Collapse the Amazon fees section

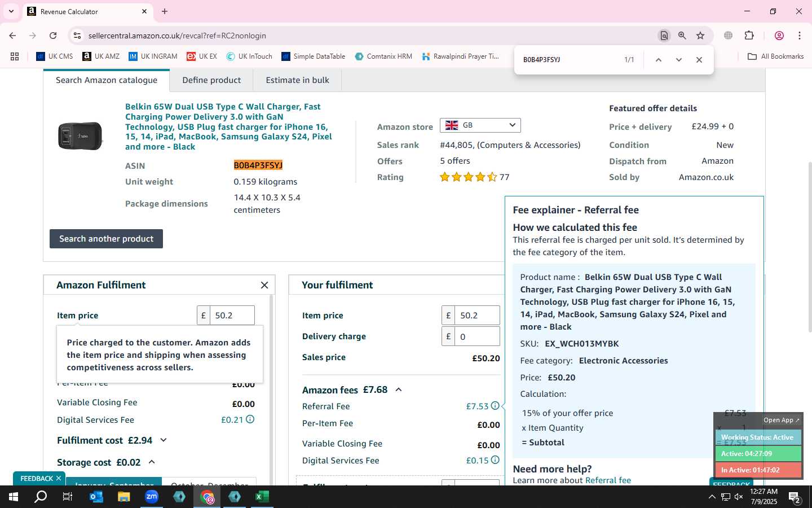[399, 389]
